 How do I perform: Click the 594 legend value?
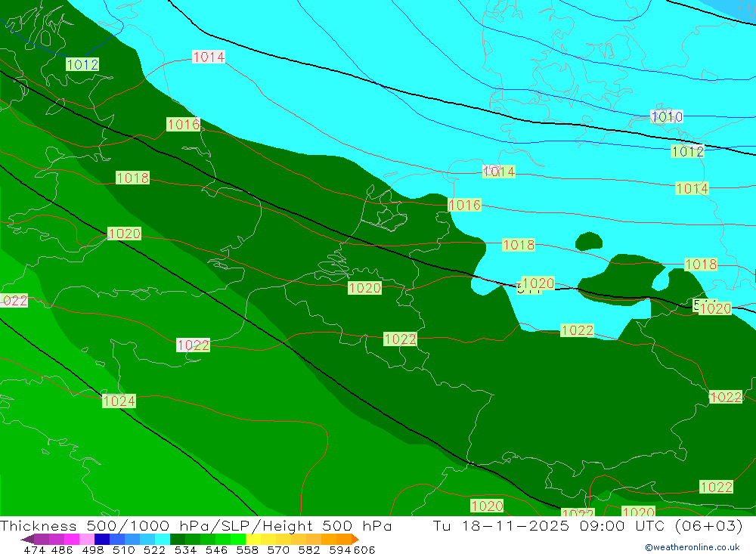coord(340,549)
